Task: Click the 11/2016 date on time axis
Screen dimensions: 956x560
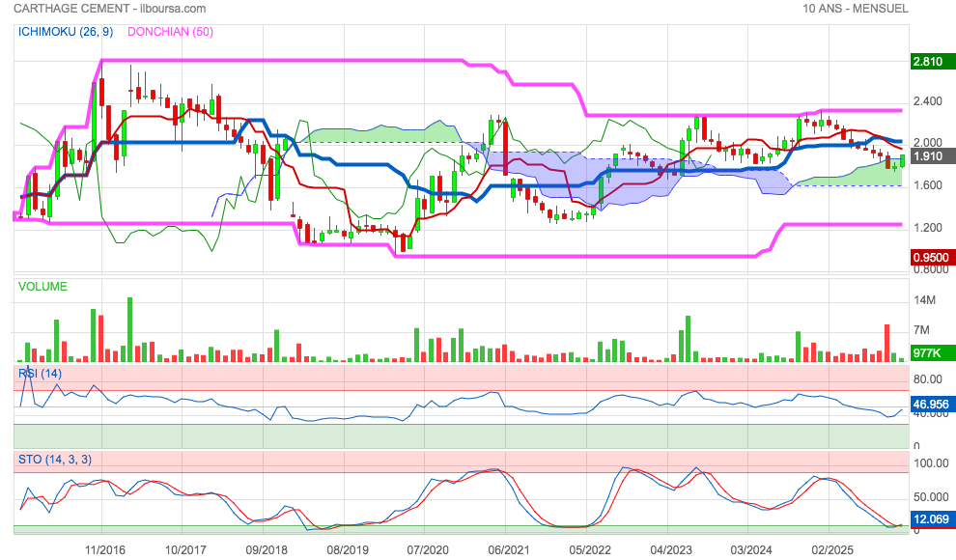Action: point(104,549)
